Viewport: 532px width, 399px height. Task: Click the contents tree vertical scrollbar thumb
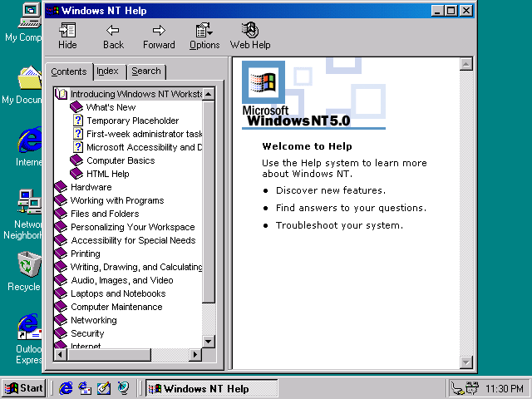209,201
